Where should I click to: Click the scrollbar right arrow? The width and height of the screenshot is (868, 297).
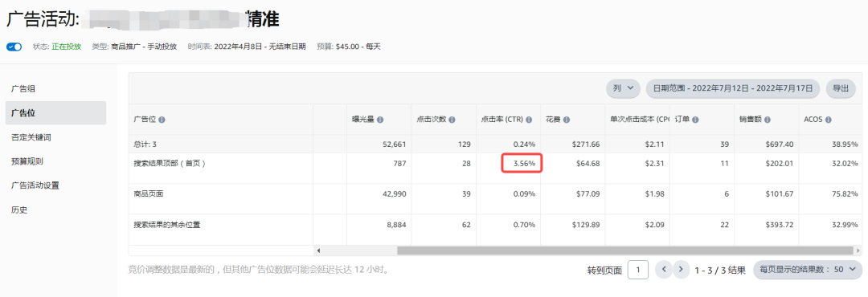pyautogui.click(x=858, y=250)
